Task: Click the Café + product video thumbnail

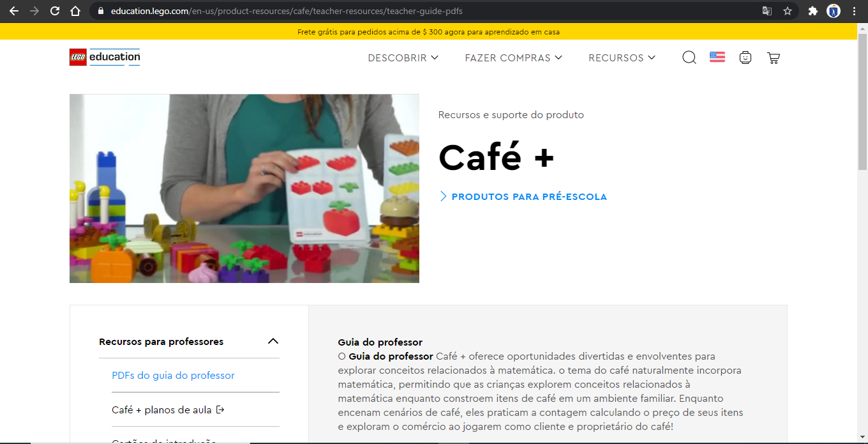Action: [x=244, y=188]
